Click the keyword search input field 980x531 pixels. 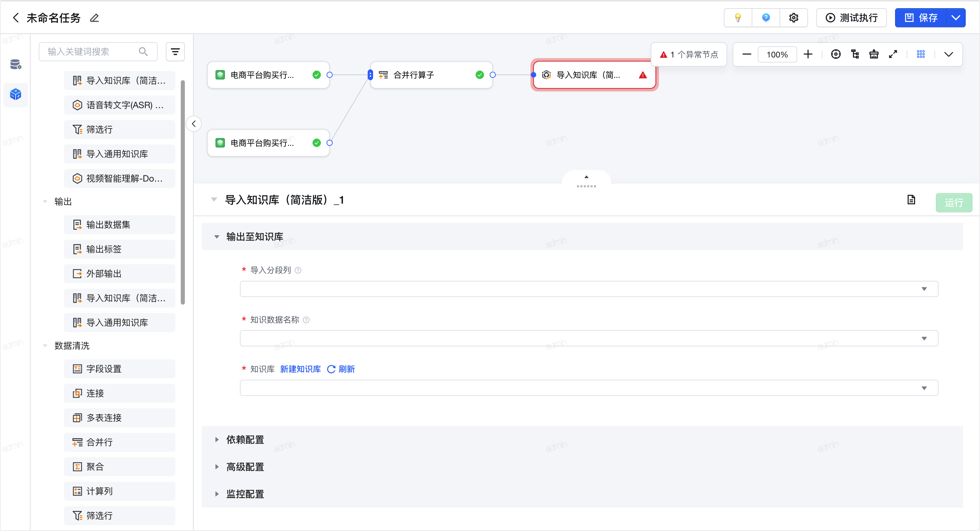(98, 51)
